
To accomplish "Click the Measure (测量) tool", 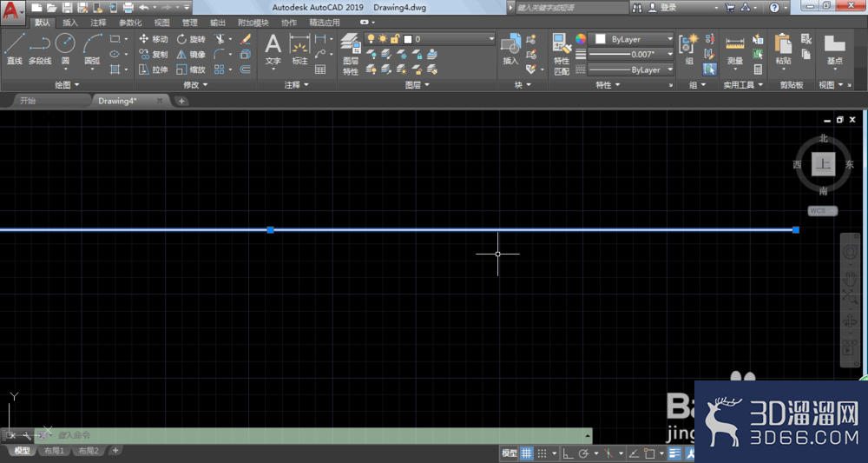I will tap(735, 51).
